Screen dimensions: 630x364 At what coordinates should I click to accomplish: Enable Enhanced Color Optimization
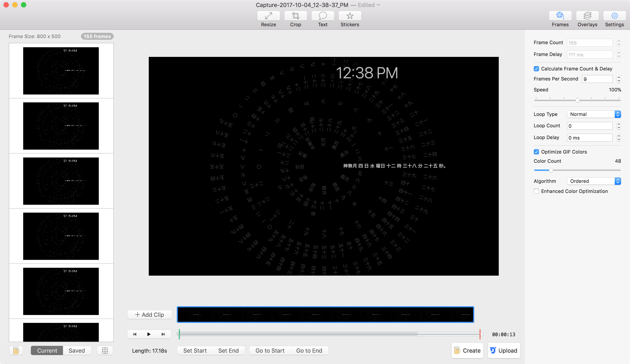point(536,191)
